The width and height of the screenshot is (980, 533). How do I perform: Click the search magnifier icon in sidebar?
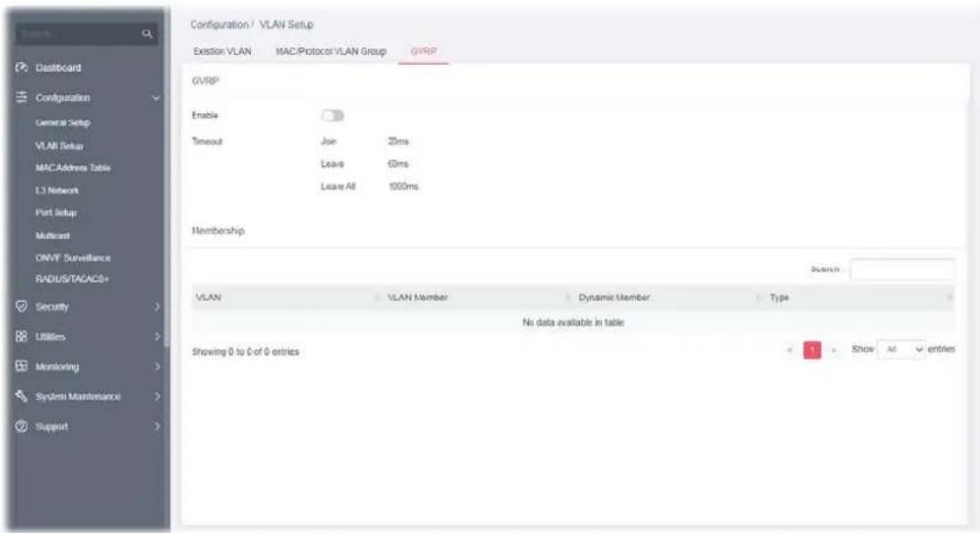click(x=147, y=34)
